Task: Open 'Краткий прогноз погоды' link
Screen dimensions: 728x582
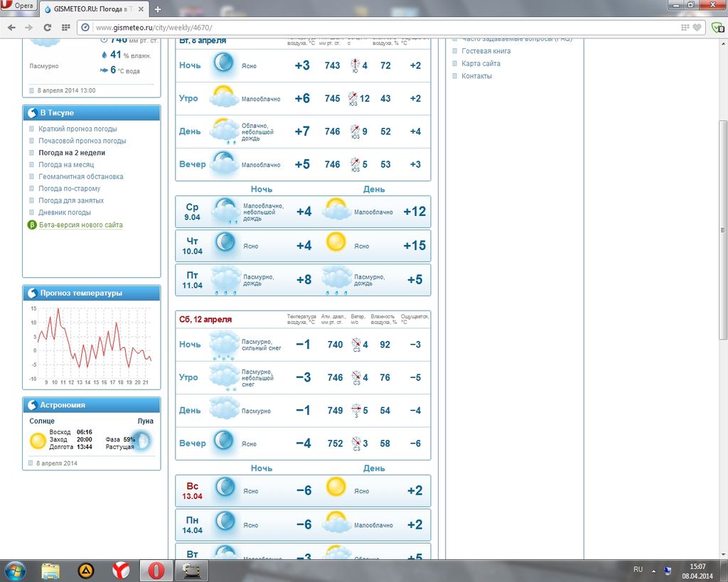Action: (77, 129)
